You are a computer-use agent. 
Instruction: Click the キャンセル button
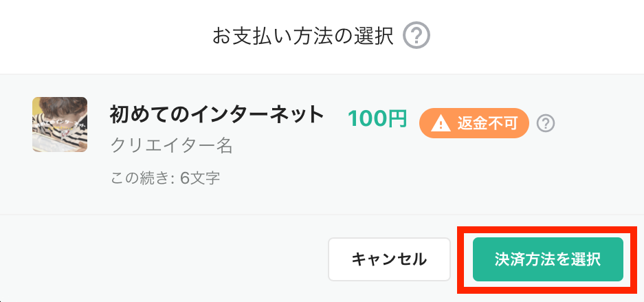(x=389, y=259)
